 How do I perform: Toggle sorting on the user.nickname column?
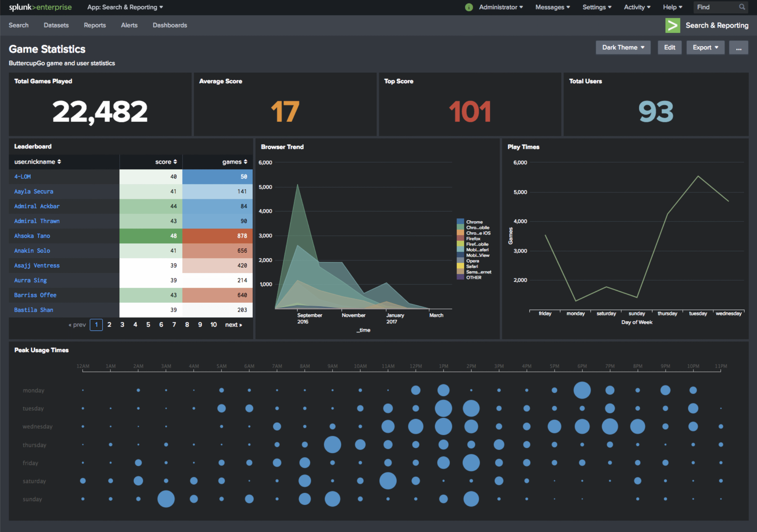point(37,162)
